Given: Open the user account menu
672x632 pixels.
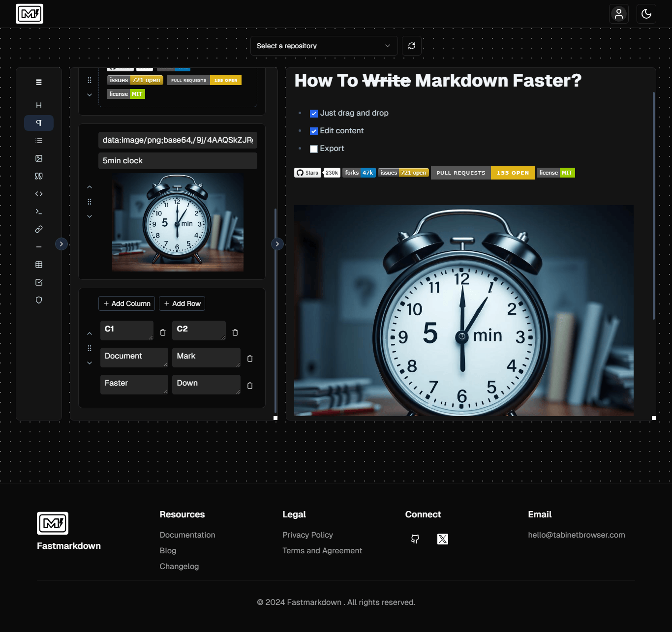Looking at the screenshot, I should pyautogui.click(x=619, y=14).
